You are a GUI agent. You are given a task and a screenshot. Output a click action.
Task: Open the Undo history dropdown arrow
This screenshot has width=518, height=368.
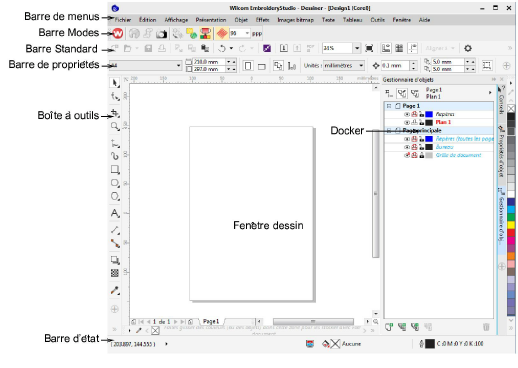tap(231, 49)
